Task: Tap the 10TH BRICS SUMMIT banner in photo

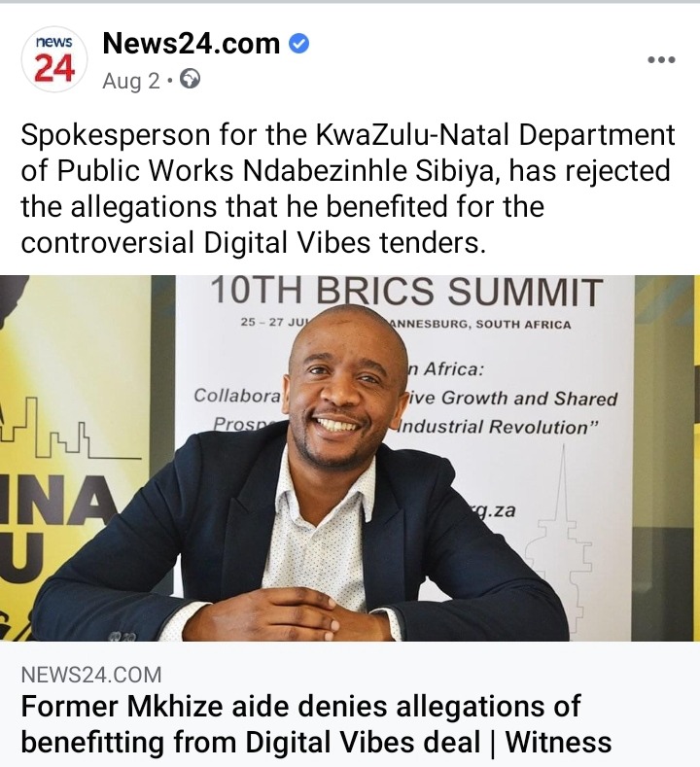Action: tap(406, 291)
